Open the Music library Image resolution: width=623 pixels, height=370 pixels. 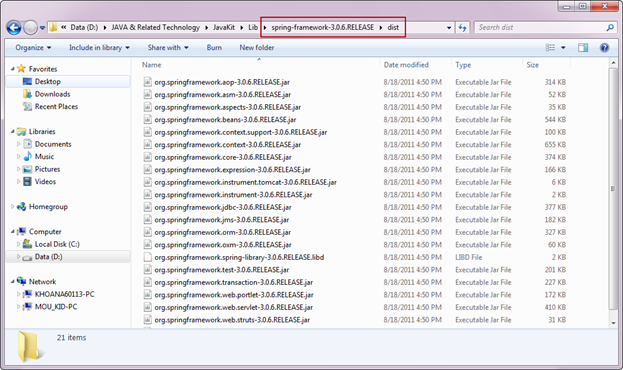(44, 157)
